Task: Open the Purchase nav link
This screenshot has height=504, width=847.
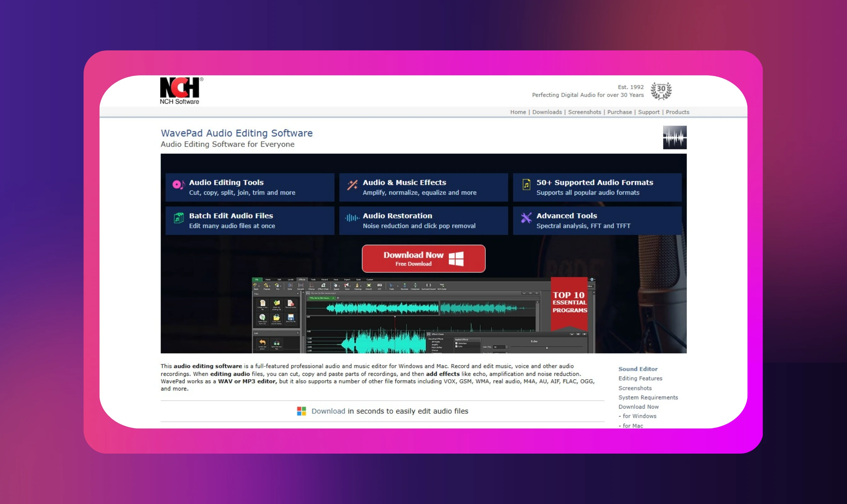Action: (619, 112)
